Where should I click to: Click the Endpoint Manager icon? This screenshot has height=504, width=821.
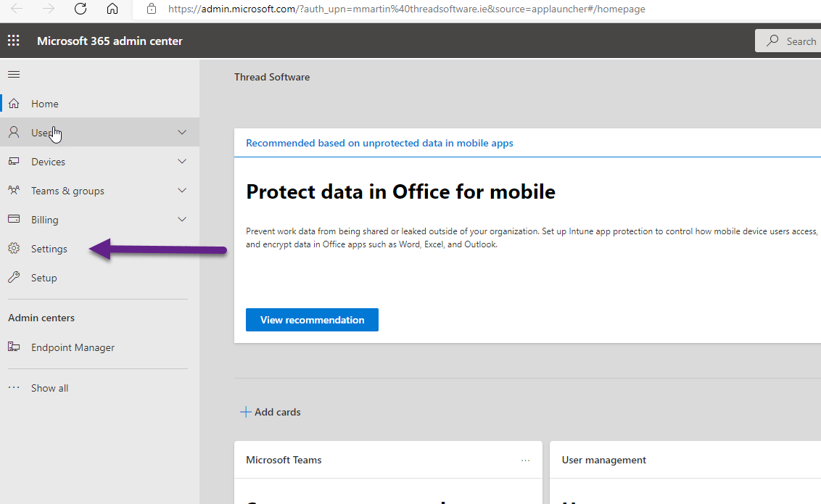(14, 347)
